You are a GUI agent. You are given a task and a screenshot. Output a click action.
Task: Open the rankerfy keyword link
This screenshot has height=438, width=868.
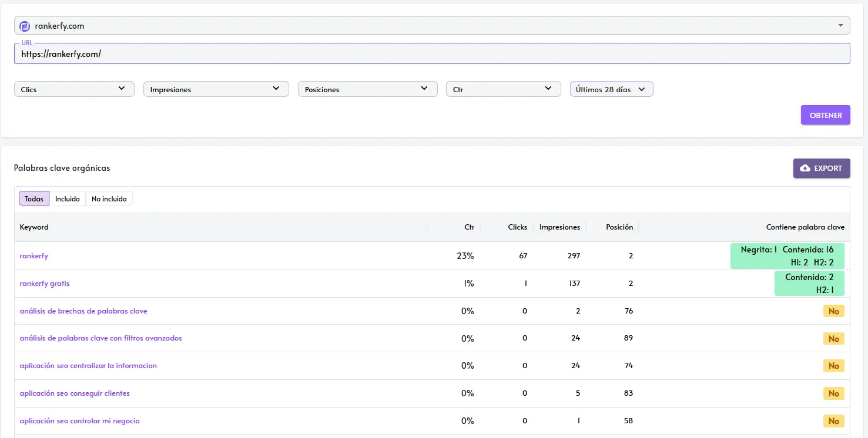pyautogui.click(x=33, y=256)
